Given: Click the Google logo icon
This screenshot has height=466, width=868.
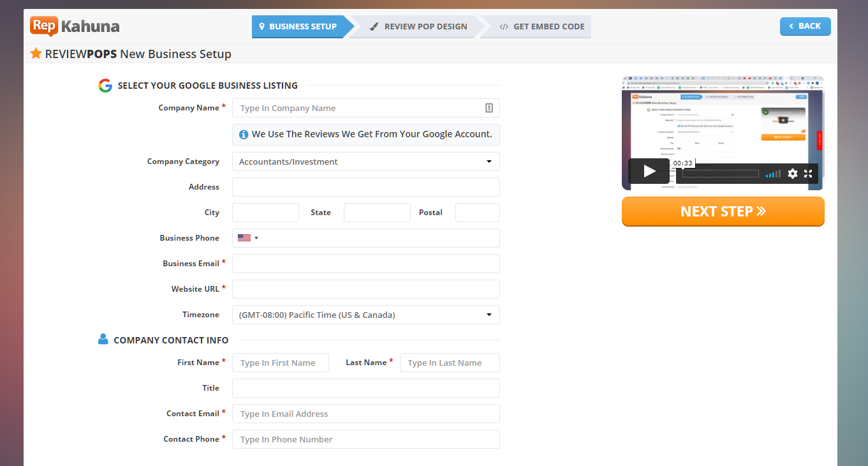Looking at the screenshot, I should point(105,86).
